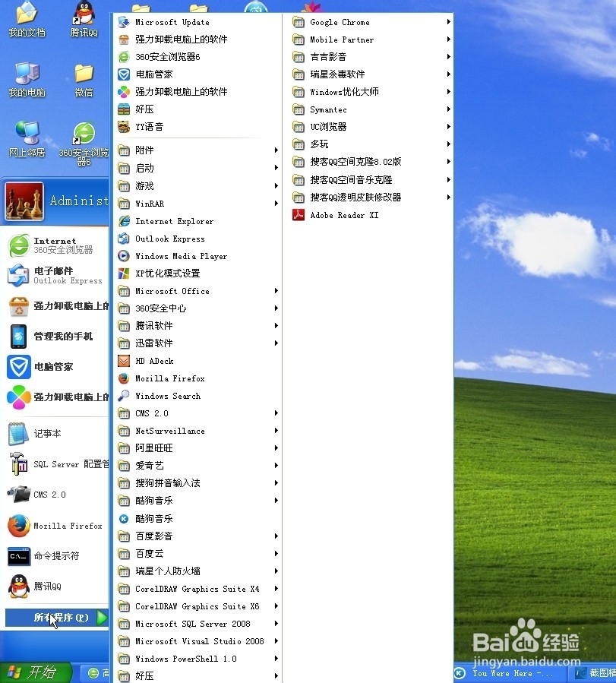This screenshot has height=683, width=616.
Task: Open 电子邮件 Outlook Express pinned item
Action: pos(57,276)
